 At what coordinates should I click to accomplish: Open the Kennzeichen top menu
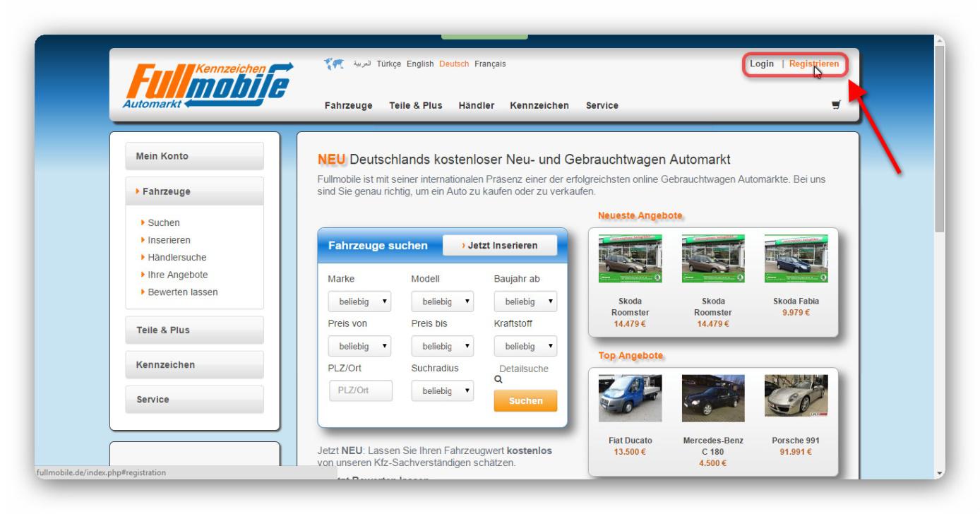click(539, 105)
